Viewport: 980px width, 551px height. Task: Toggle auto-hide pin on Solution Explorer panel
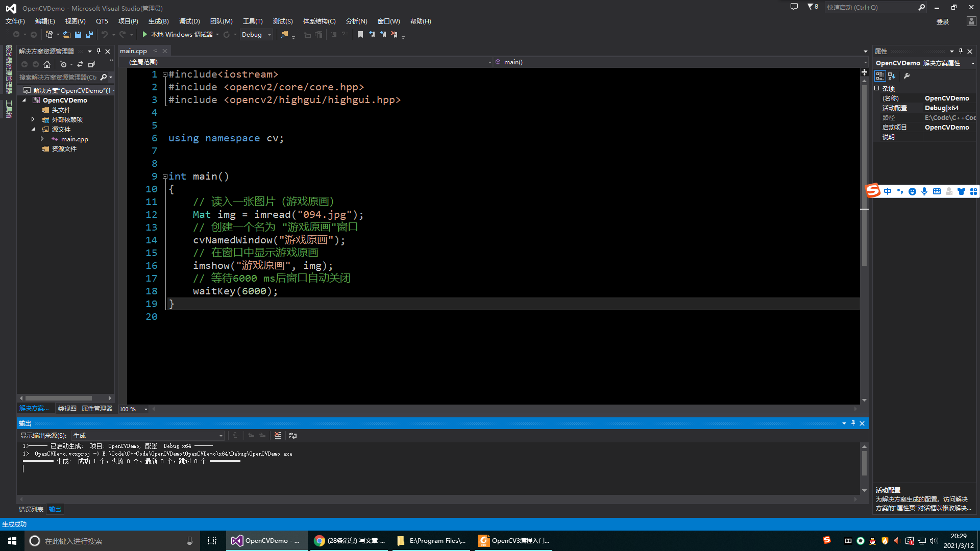coord(99,52)
